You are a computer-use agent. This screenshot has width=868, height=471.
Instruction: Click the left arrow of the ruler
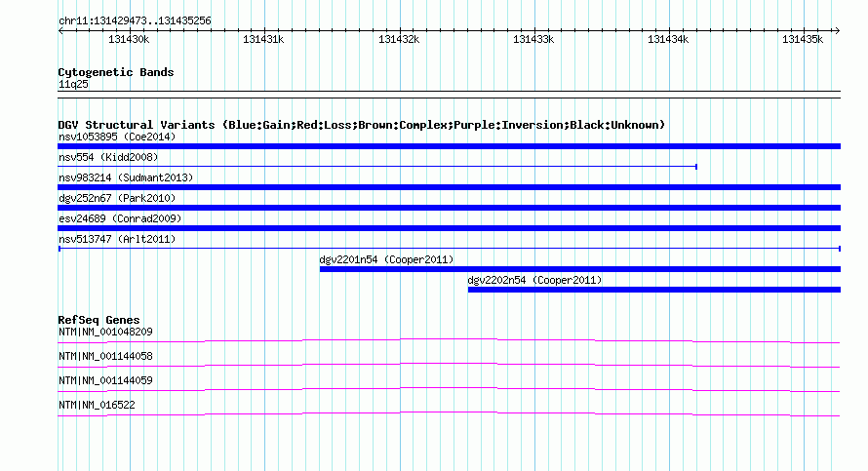[x=60, y=30]
